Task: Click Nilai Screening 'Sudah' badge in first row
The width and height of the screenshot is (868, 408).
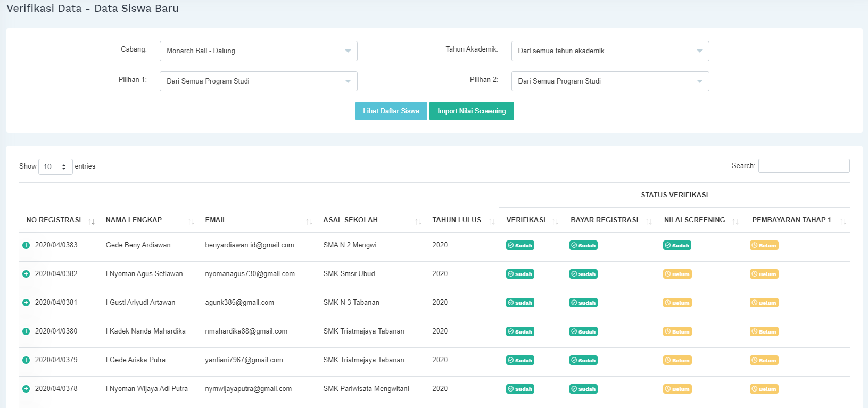Action: tap(677, 245)
